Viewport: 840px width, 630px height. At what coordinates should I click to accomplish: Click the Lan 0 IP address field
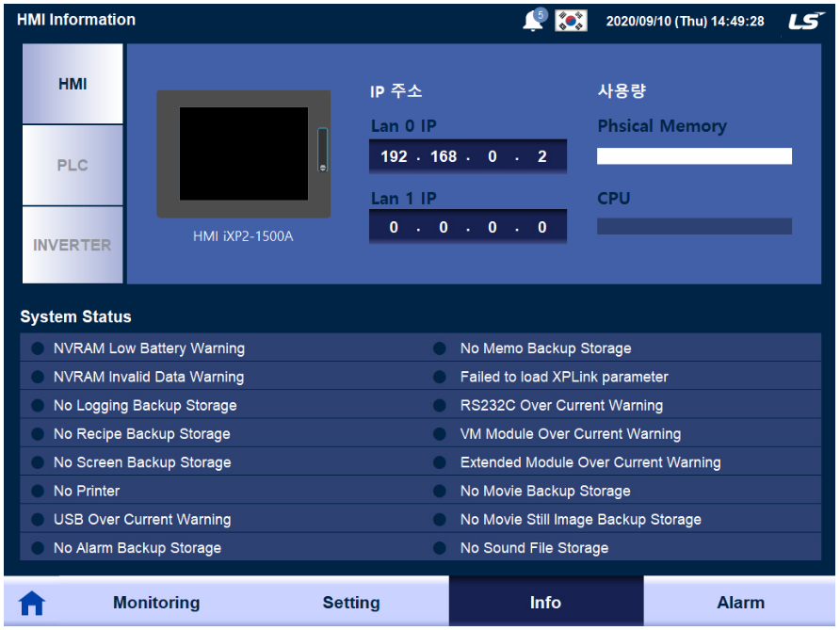click(468, 156)
